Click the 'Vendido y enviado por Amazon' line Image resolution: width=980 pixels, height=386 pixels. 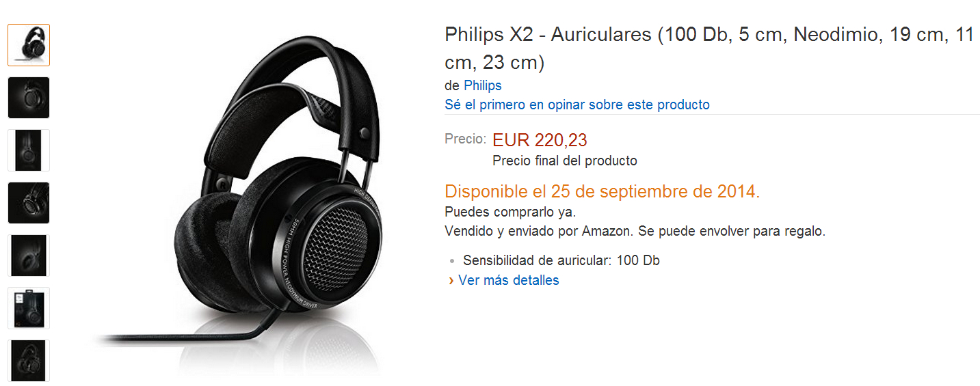(635, 232)
